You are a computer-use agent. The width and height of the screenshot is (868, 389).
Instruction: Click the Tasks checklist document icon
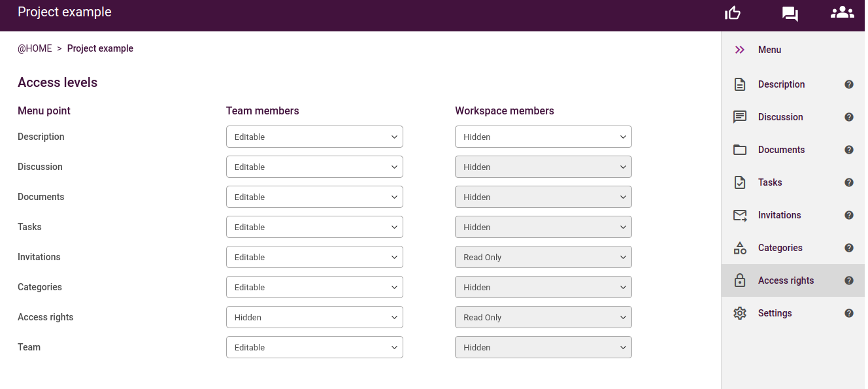(740, 182)
